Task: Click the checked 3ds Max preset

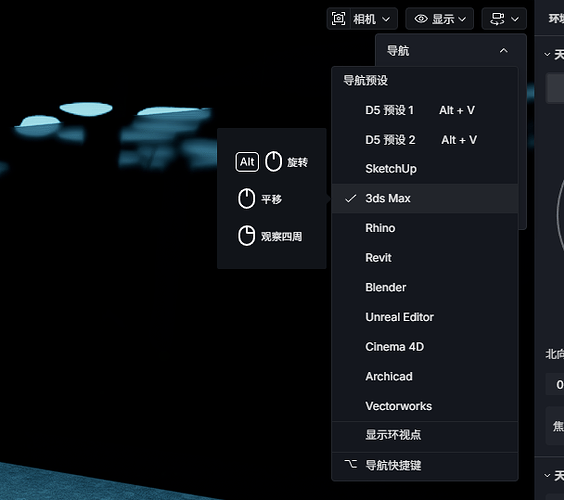Action: [x=424, y=199]
